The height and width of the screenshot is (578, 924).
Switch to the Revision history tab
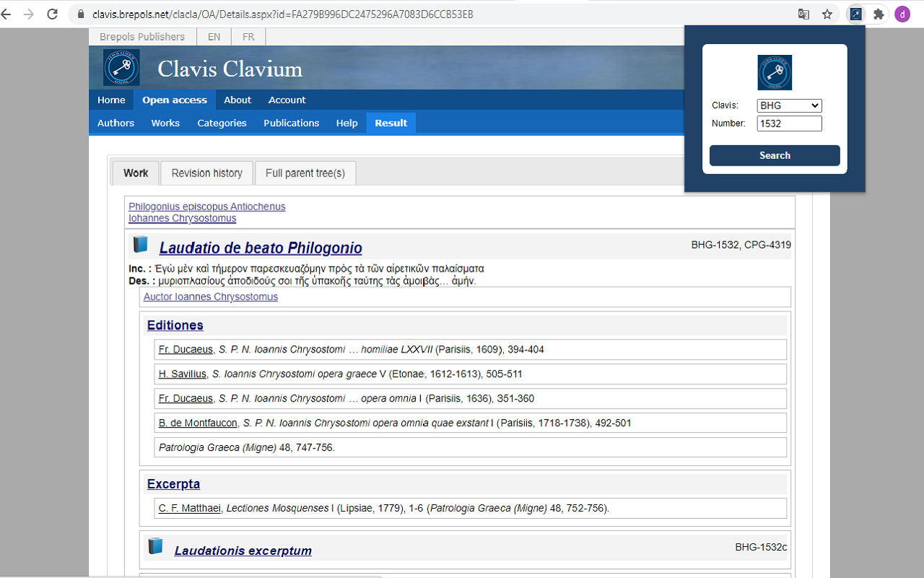[x=207, y=173]
